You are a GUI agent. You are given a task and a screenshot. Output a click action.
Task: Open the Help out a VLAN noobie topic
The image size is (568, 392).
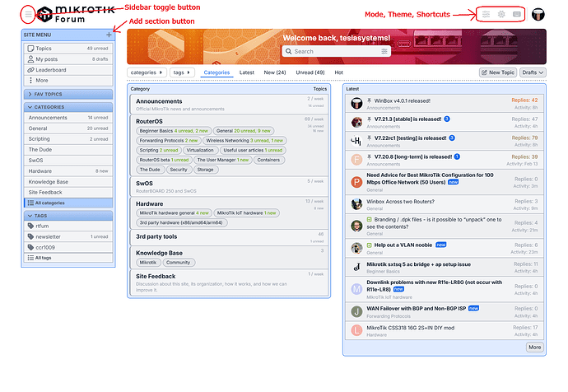pos(403,245)
